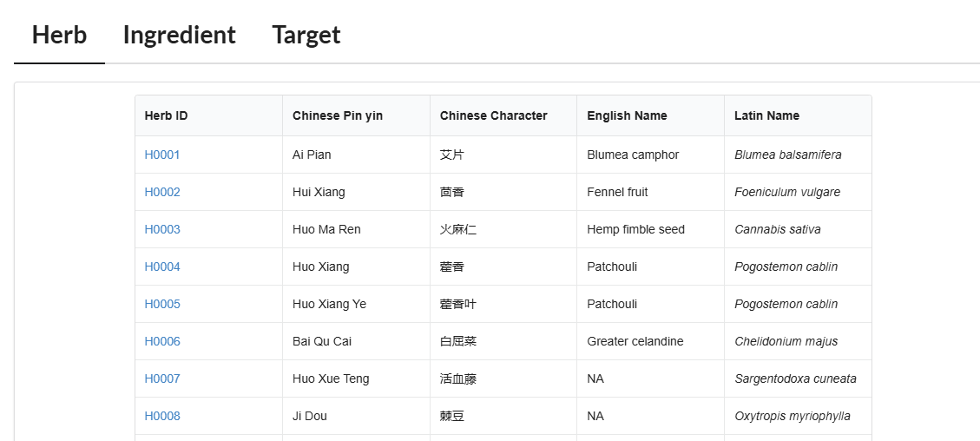Click the H0004 link
980x441 pixels.
click(x=162, y=267)
